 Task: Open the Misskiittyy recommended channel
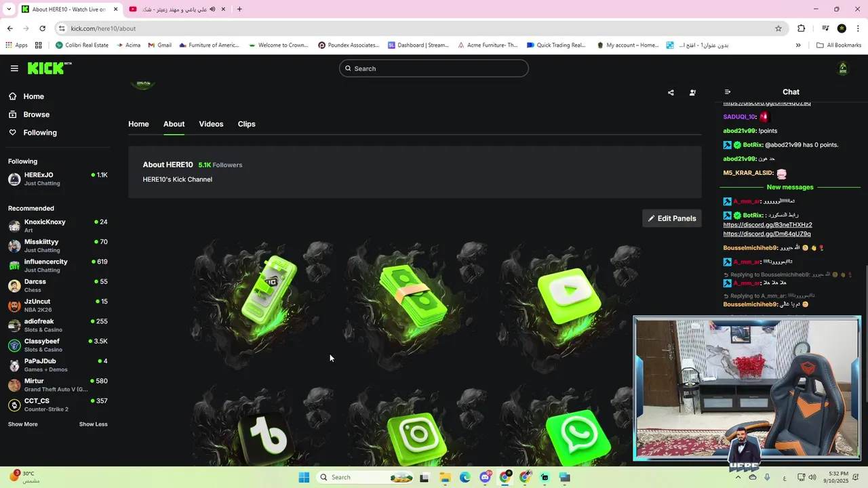[x=58, y=245]
